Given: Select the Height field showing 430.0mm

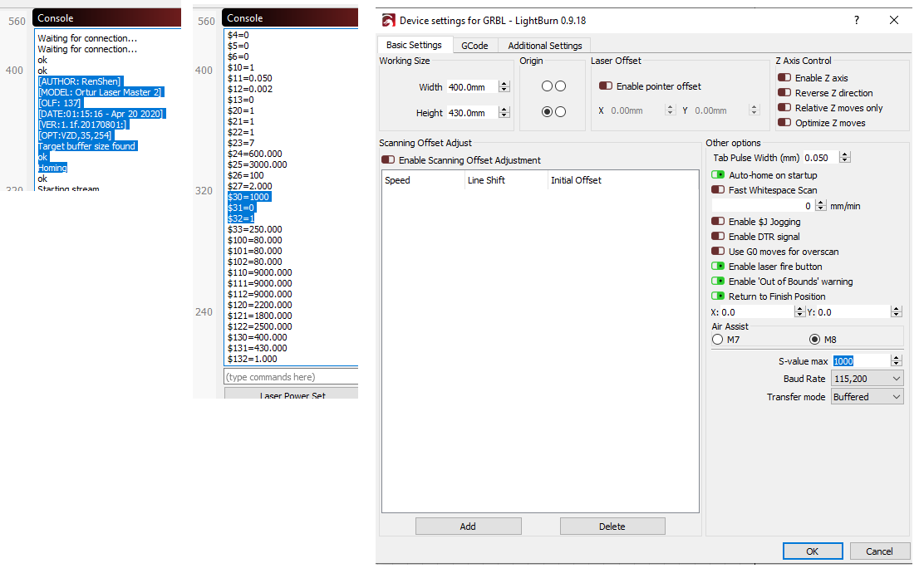Looking at the screenshot, I should pos(472,113).
